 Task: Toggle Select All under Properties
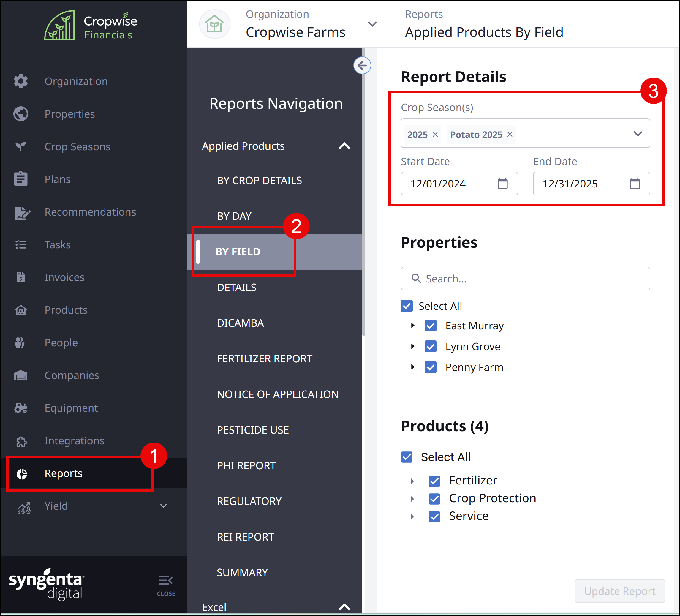407,306
